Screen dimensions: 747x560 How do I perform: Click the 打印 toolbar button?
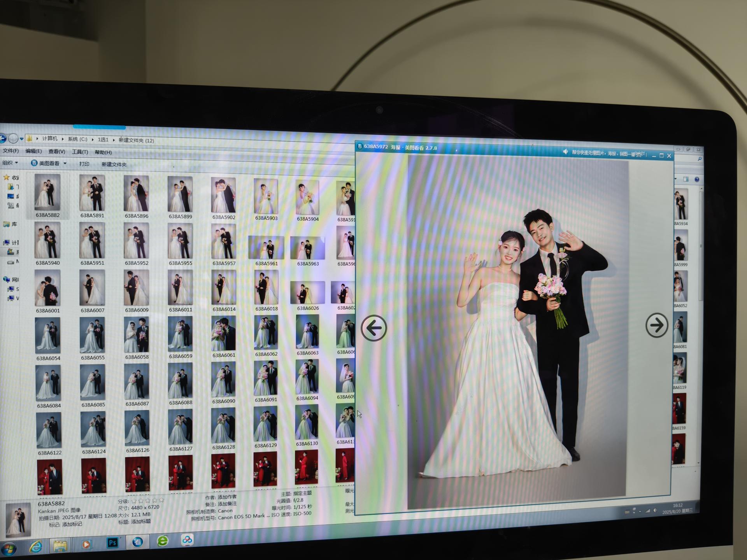[x=84, y=164]
